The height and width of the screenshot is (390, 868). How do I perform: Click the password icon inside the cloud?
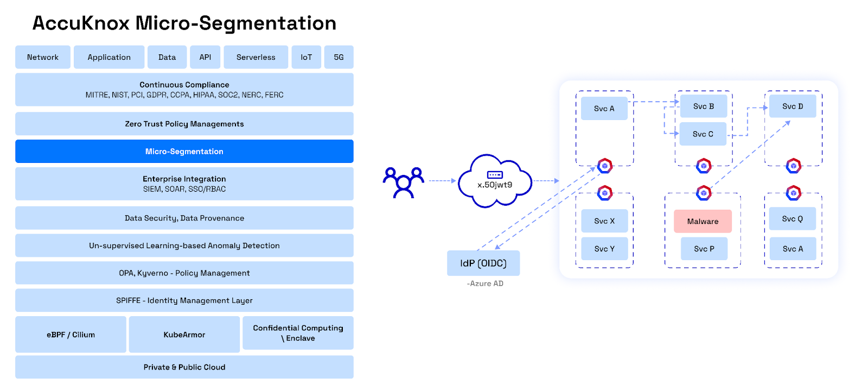click(x=495, y=175)
